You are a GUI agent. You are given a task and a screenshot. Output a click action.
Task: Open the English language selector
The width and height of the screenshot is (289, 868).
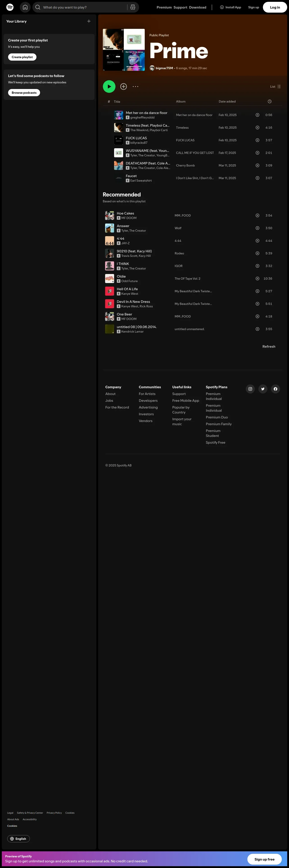click(18, 839)
